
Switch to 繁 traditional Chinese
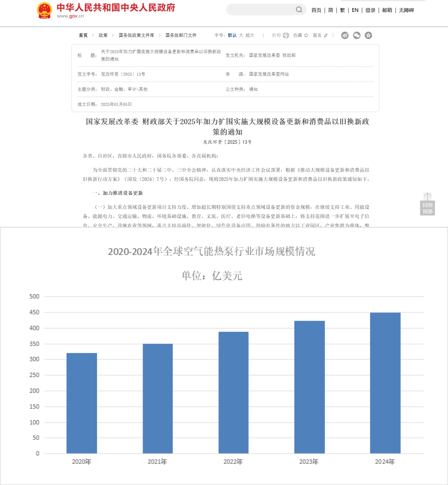point(342,10)
